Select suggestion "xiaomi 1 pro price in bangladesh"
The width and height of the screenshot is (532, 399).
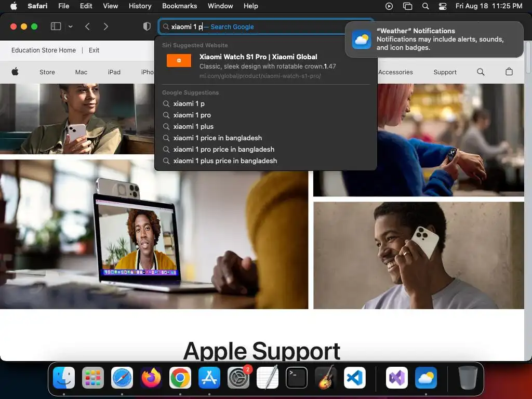[x=265, y=149]
